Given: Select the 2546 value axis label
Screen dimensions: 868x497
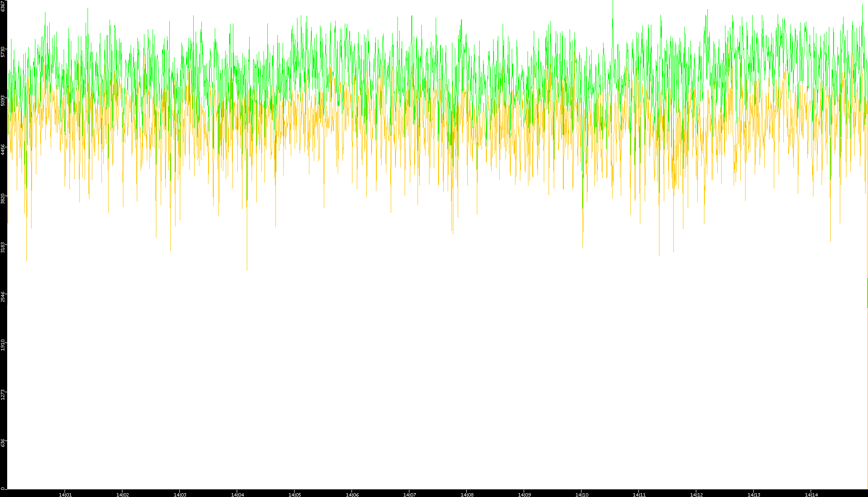Looking at the screenshot, I should 3,296.
